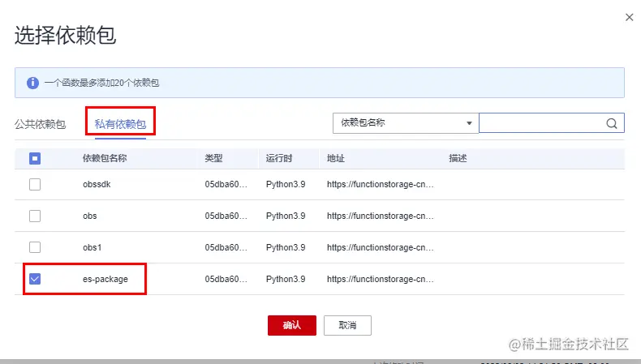Viewport: 641px width, 364px height.
Task: Click the obs1 row address URL
Action: point(381,247)
